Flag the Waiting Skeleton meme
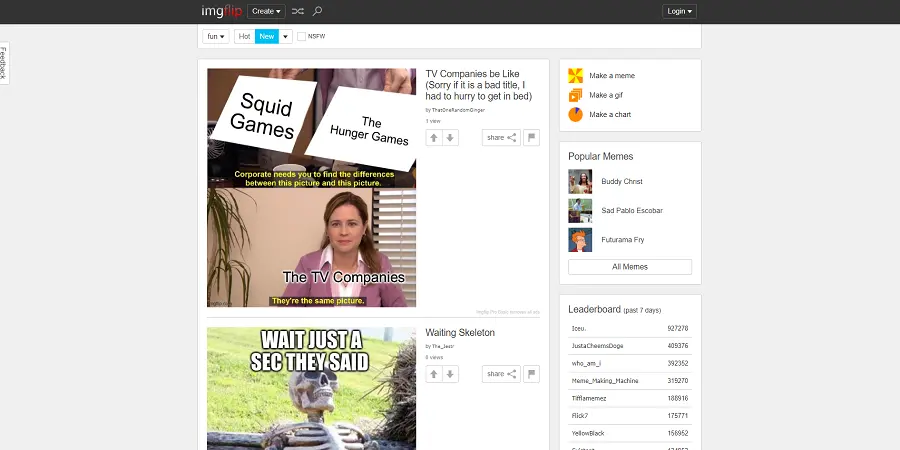Screen dimensions: 900x450 point(532,374)
